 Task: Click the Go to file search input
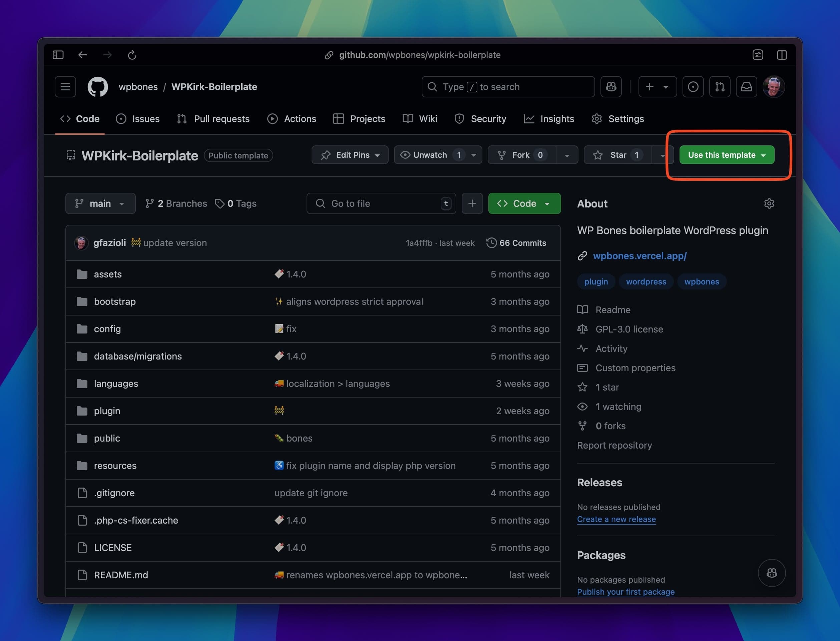(x=382, y=203)
